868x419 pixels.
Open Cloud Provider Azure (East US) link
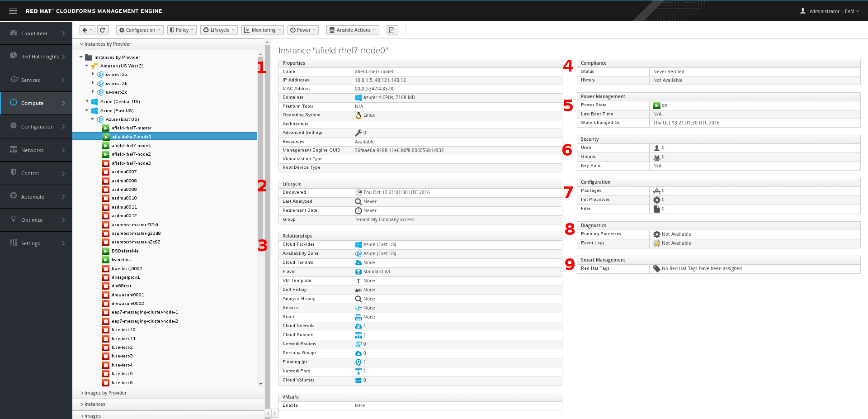click(x=379, y=245)
